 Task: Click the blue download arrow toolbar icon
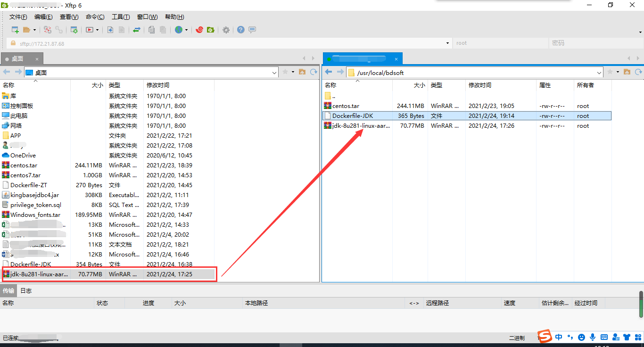click(110, 29)
